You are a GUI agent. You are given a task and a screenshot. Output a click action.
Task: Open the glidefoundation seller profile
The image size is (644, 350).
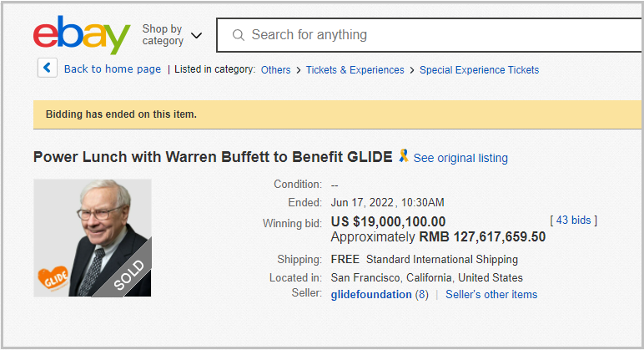point(371,295)
